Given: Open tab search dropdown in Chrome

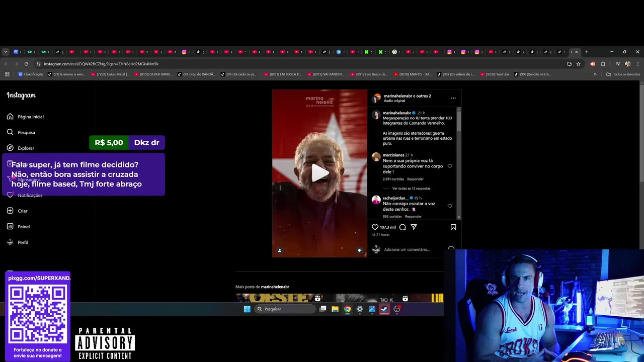Looking at the screenshot, I should tap(6, 52).
